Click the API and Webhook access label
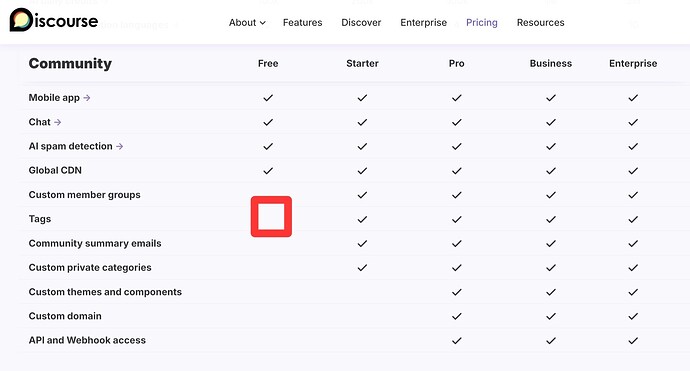 click(87, 340)
